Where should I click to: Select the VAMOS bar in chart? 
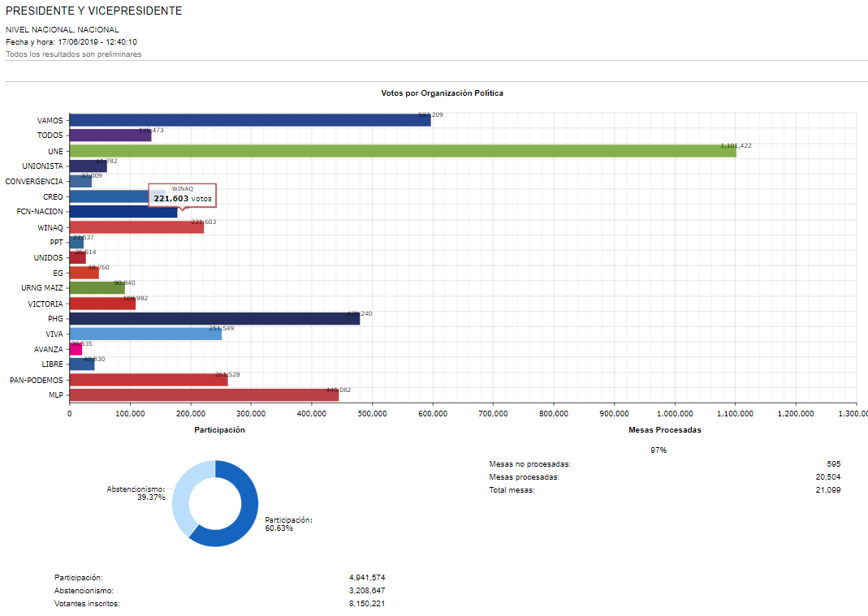click(250, 120)
